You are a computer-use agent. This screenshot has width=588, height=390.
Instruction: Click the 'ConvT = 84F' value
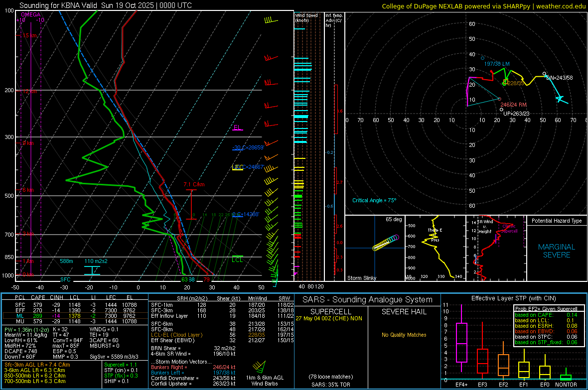[x=68, y=340]
